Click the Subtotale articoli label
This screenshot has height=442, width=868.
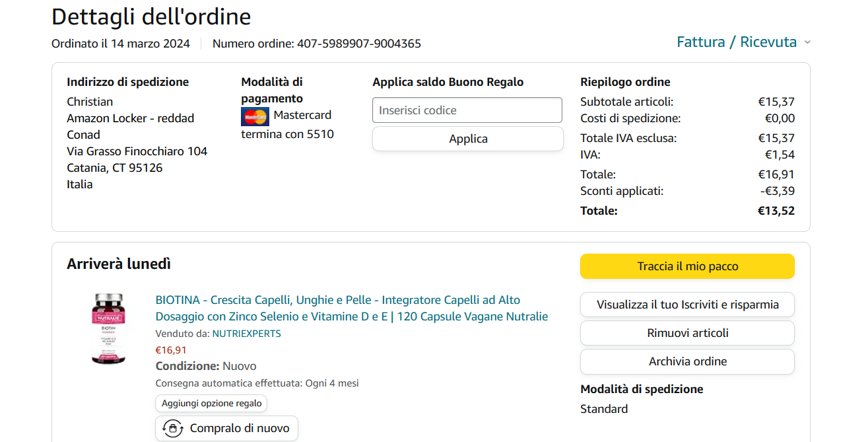point(627,102)
